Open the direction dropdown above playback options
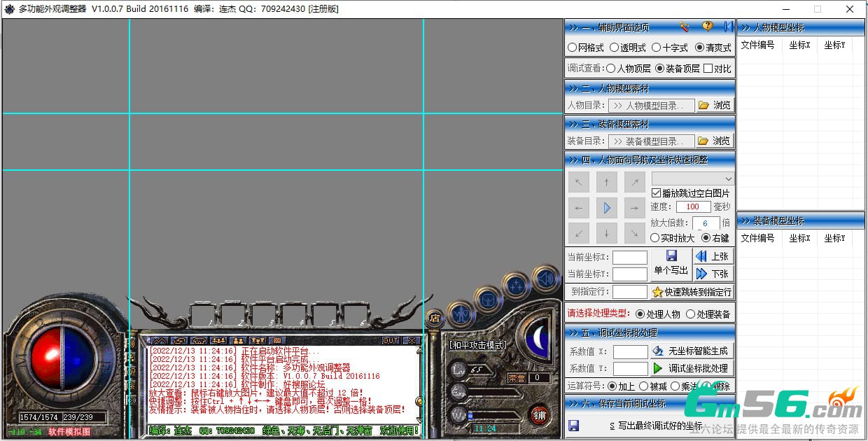The width and height of the screenshot is (868, 441). tap(693, 178)
